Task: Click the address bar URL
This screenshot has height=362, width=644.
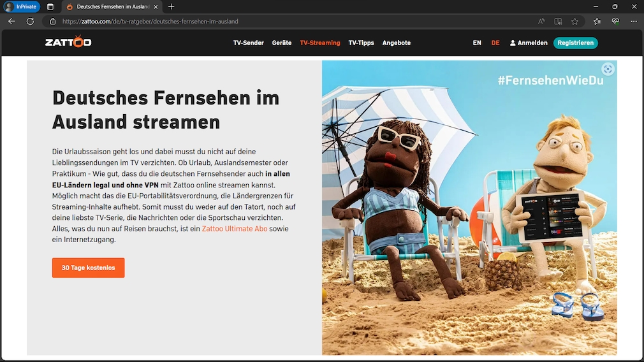Action: 150,21
